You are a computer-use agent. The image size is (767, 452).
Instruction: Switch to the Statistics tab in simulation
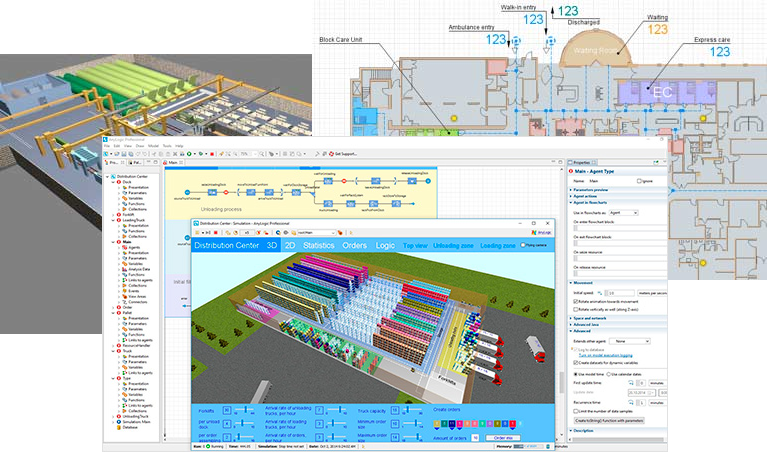click(318, 246)
